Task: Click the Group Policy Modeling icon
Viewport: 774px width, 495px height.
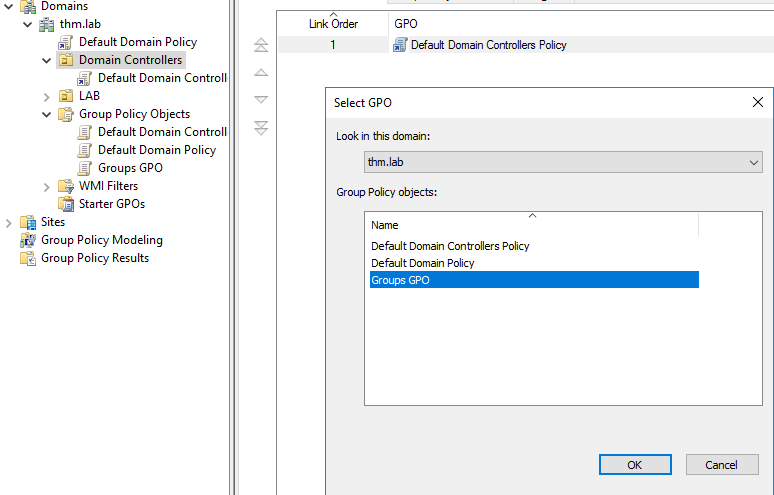Action: pyautogui.click(x=28, y=240)
